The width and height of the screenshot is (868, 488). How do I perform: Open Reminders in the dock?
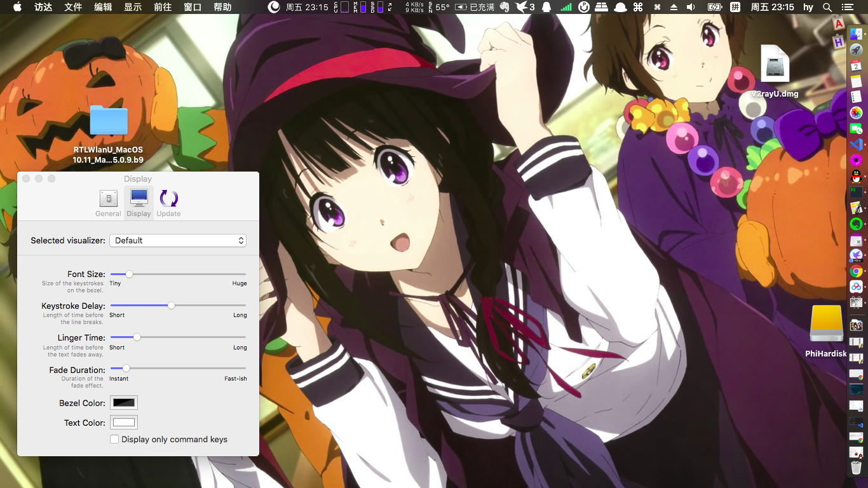click(856, 97)
